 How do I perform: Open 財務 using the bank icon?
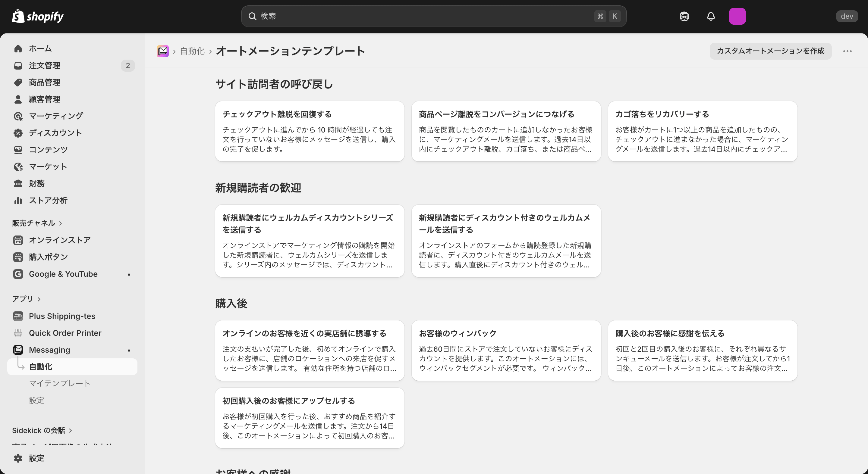17,183
